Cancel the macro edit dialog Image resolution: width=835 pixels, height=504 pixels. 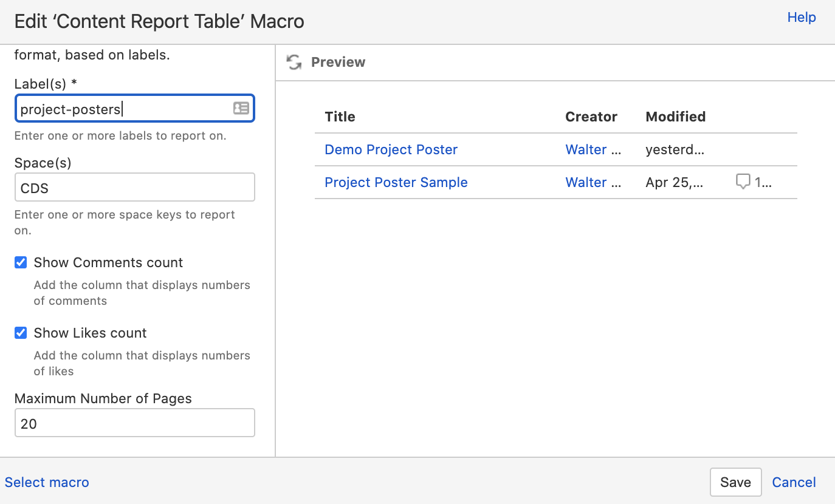click(794, 482)
